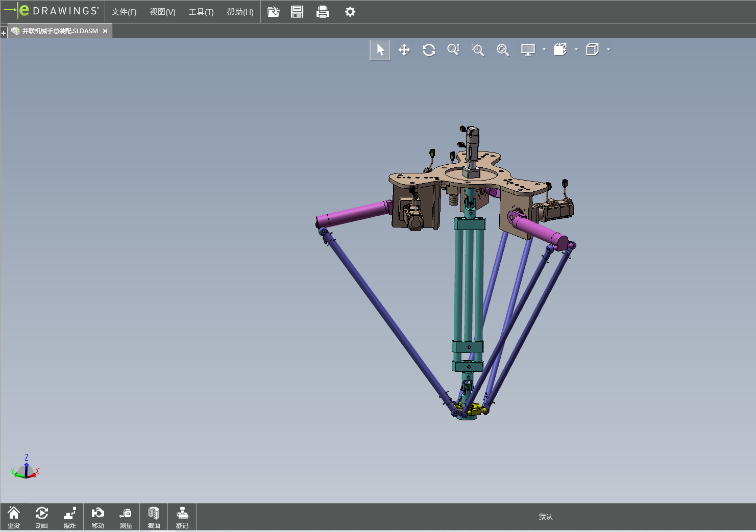Click the Print icon
Screen dimensions: 756x532
click(x=323, y=12)
